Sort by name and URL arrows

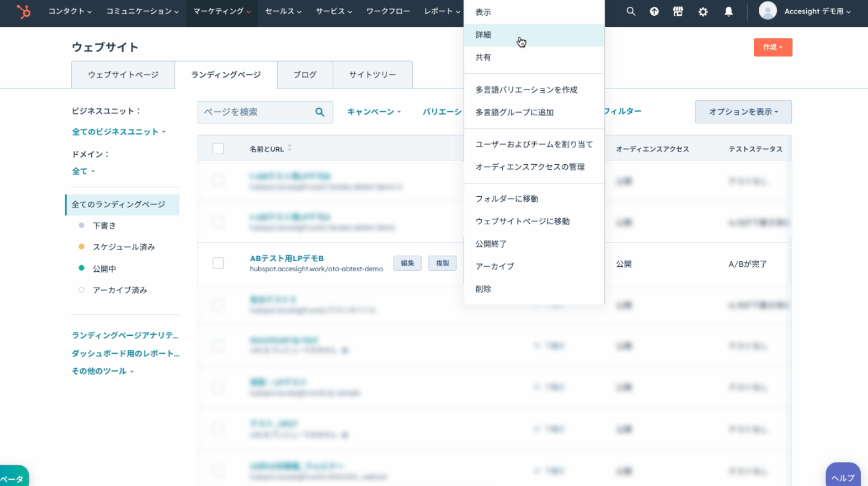tap(290, 149)
